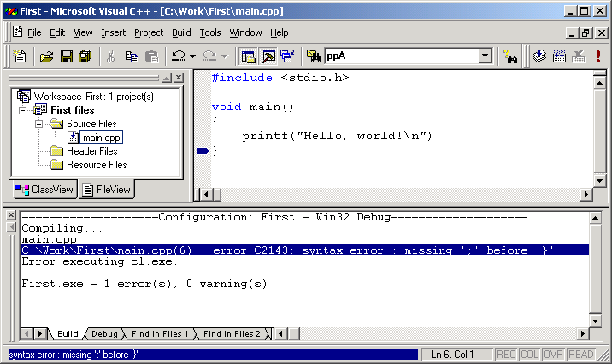Open the Redo history dropdown arrow

click(224, 56)
